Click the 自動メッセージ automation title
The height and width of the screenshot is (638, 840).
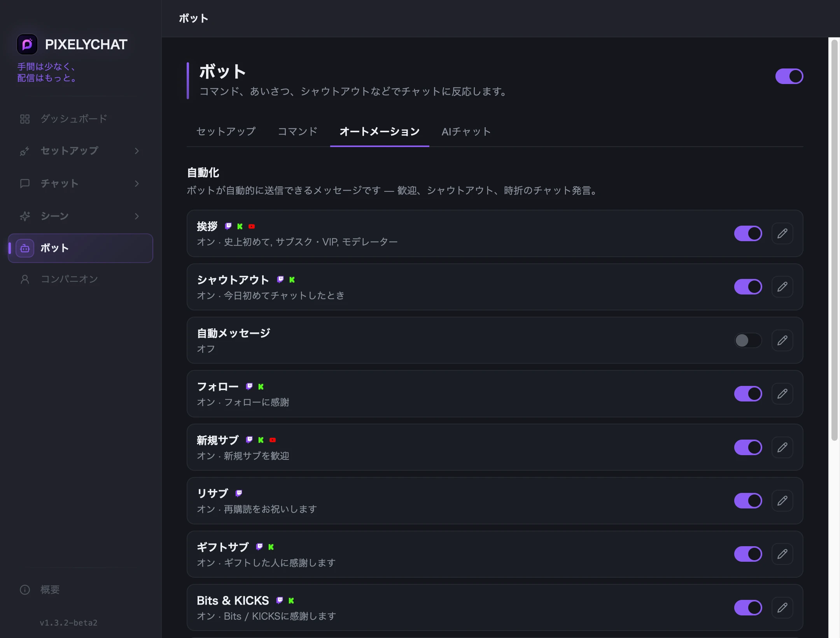coord(233,333)
